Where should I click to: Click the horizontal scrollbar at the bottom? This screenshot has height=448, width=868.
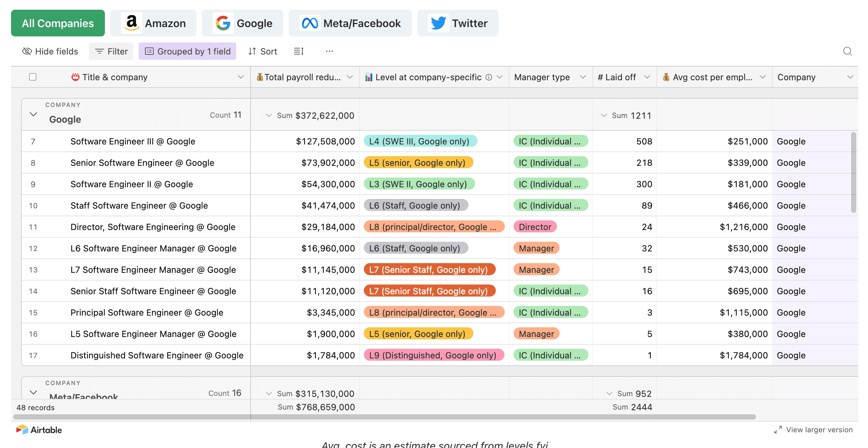coord(384,417)
